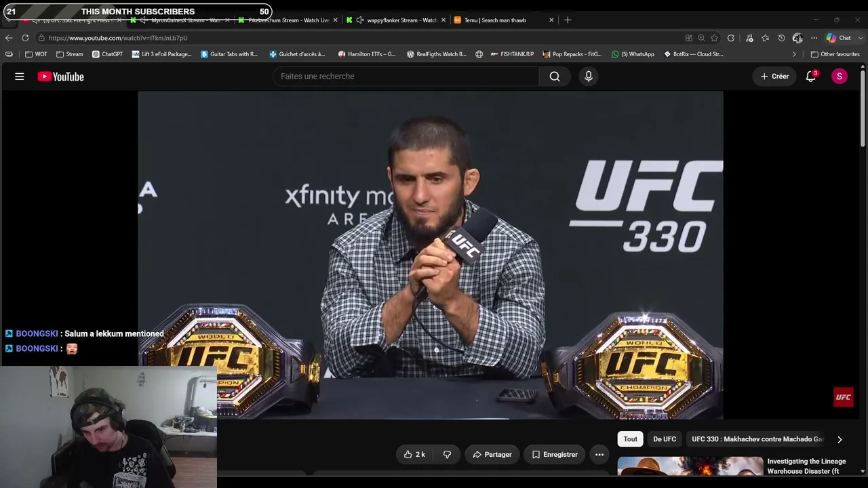Switch to the Temu Search man thawb tab
This screenshot has height=488, width=868.
503,20
